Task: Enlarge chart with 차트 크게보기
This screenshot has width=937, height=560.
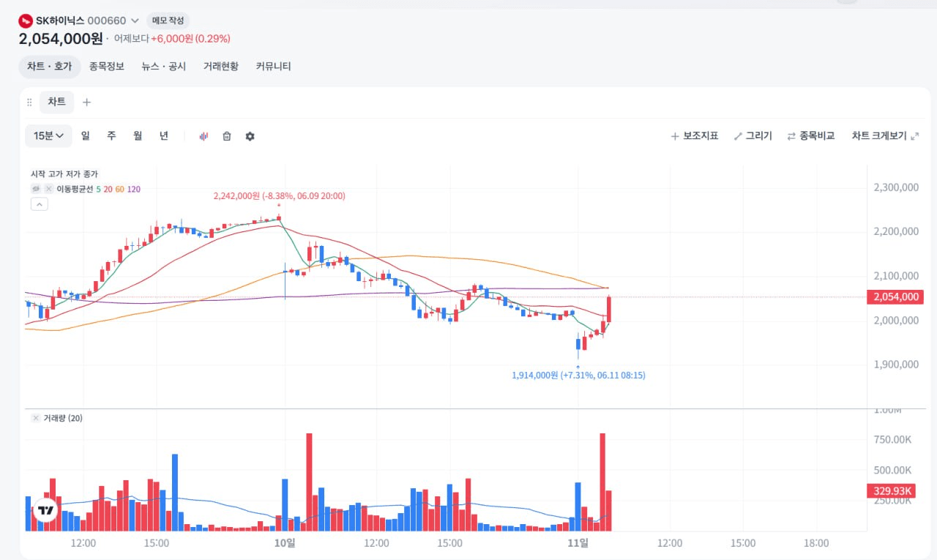Action: point(885,136)
